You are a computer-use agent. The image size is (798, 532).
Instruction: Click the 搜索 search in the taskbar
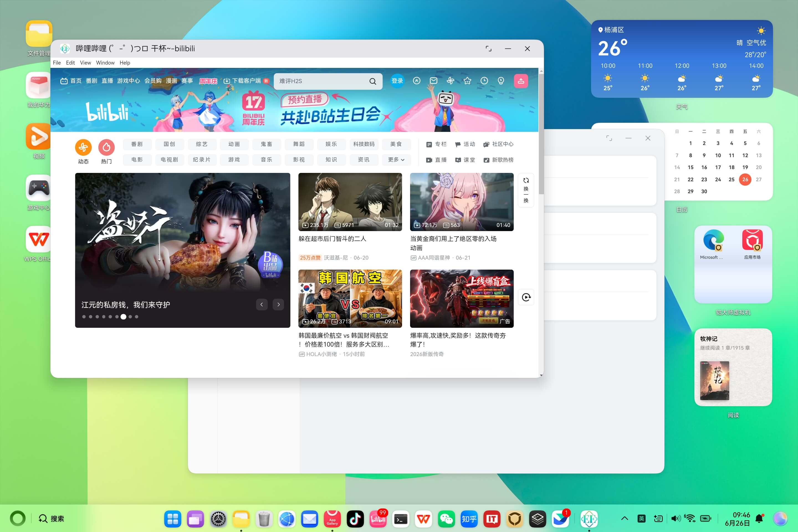[51, 518]
